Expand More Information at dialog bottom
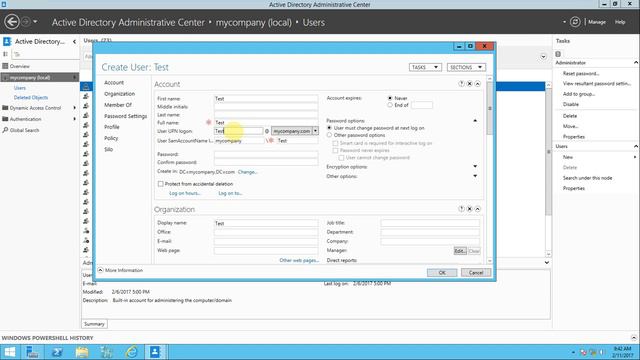640x360 pixels. (100, 270)
